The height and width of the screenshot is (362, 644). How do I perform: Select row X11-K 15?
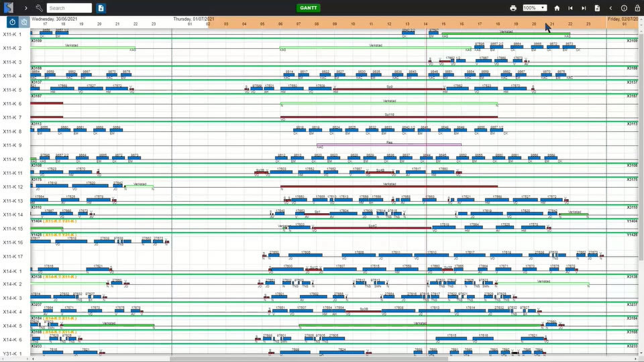13,229
